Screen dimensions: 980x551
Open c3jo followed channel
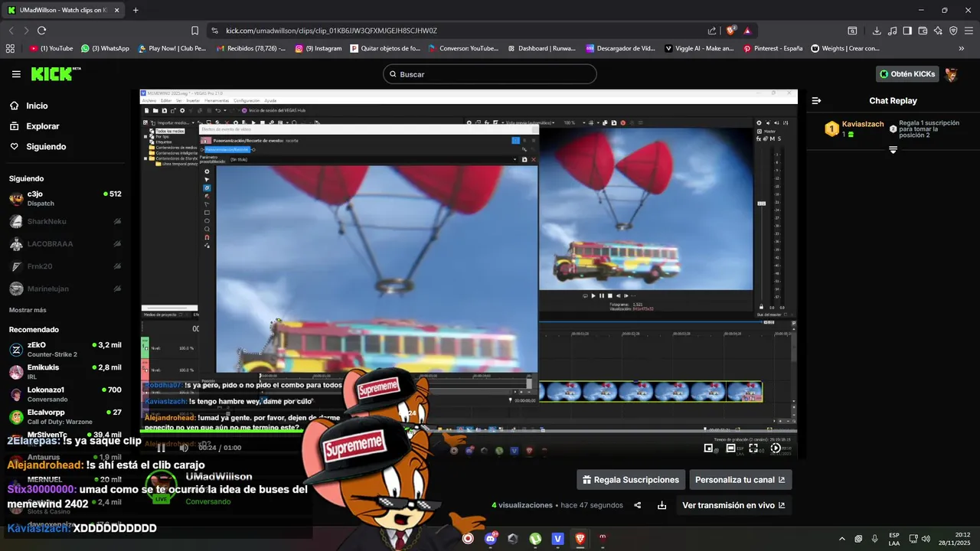tap(65, 198)
